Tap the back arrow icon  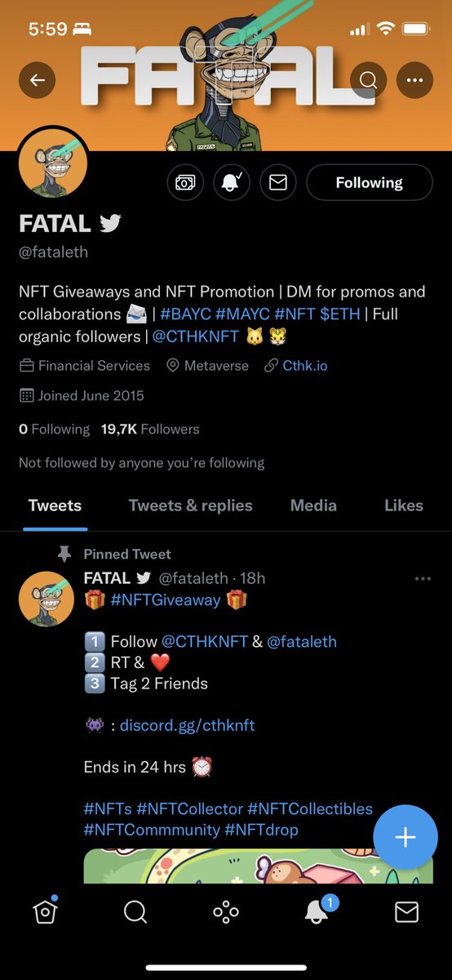click(38, 80)
